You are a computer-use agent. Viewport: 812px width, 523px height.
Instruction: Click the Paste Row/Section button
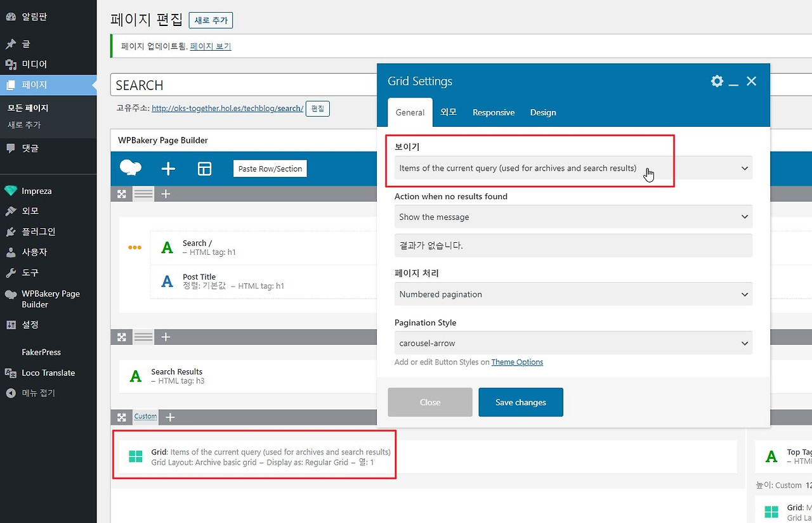coord(270,169)
